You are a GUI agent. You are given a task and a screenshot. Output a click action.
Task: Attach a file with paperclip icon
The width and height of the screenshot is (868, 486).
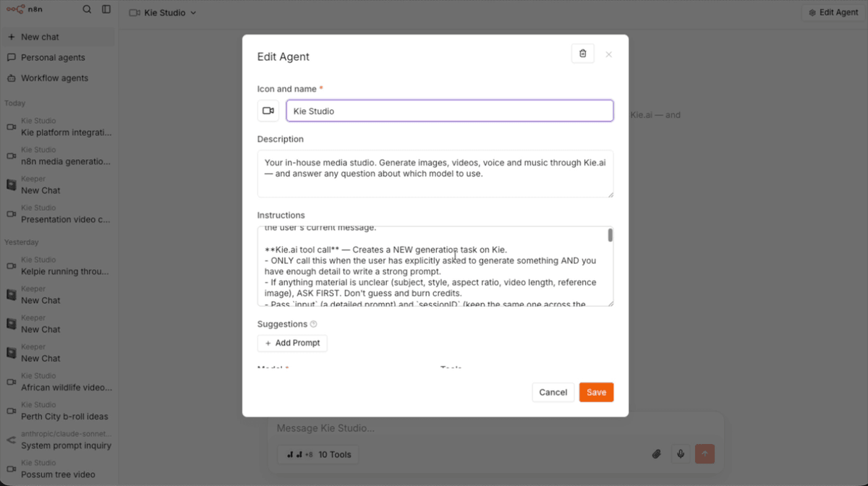point(657,454)
